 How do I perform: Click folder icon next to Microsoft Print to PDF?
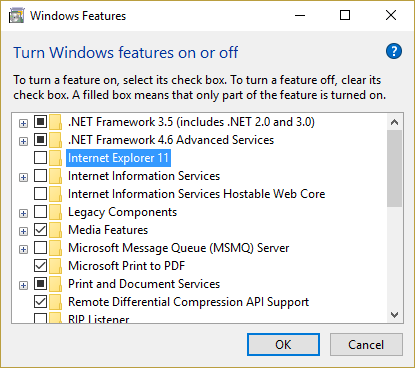point(55,266)
